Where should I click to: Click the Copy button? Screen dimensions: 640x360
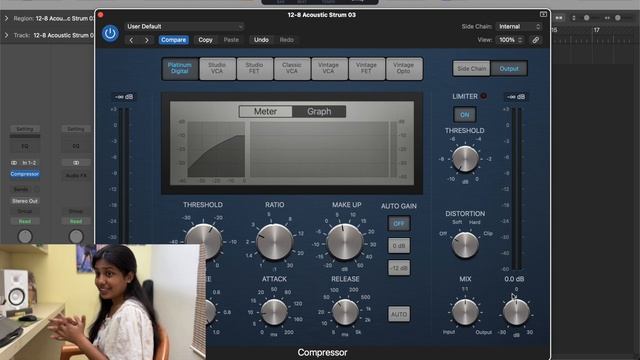205,40
